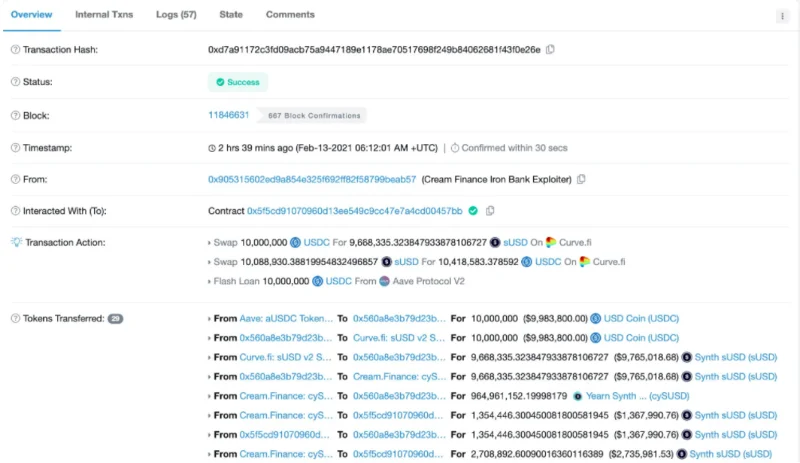Image resolution: width=800 pixels, height=463 pixels.
Task: Click the Success status badge
Action: pyautogui.click(x=238, y=82)
